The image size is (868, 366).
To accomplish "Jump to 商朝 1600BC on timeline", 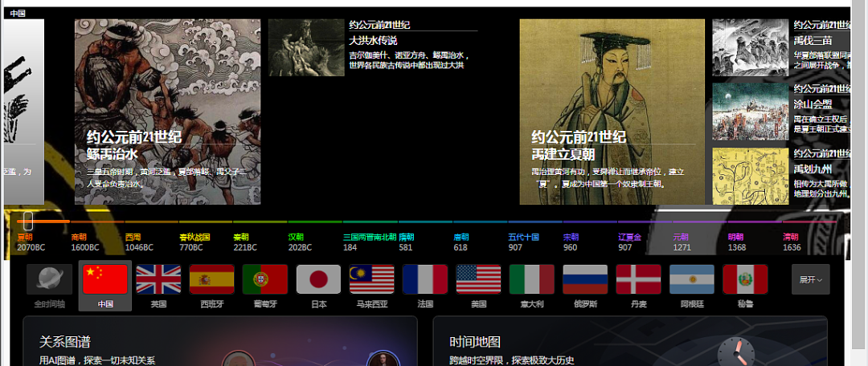I will (85, 242).
